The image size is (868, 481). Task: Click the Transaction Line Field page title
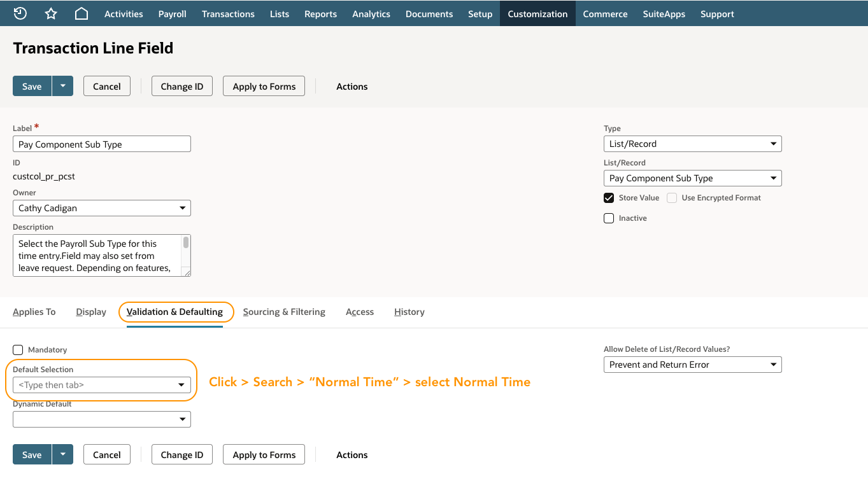tap(93, 48)
